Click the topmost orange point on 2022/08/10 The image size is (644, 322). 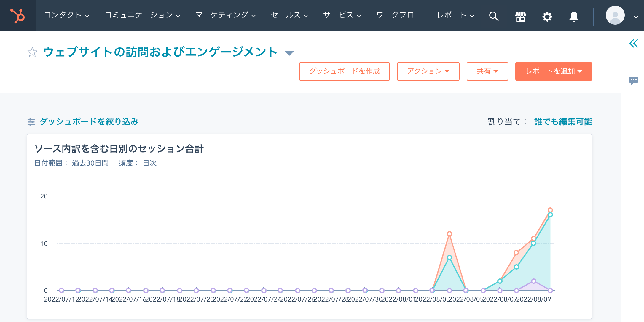[550, 210]
